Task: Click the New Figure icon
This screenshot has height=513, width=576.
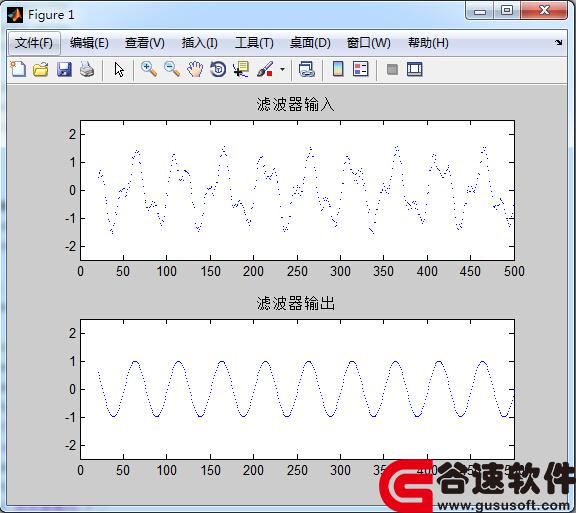Action: [18, 69]
